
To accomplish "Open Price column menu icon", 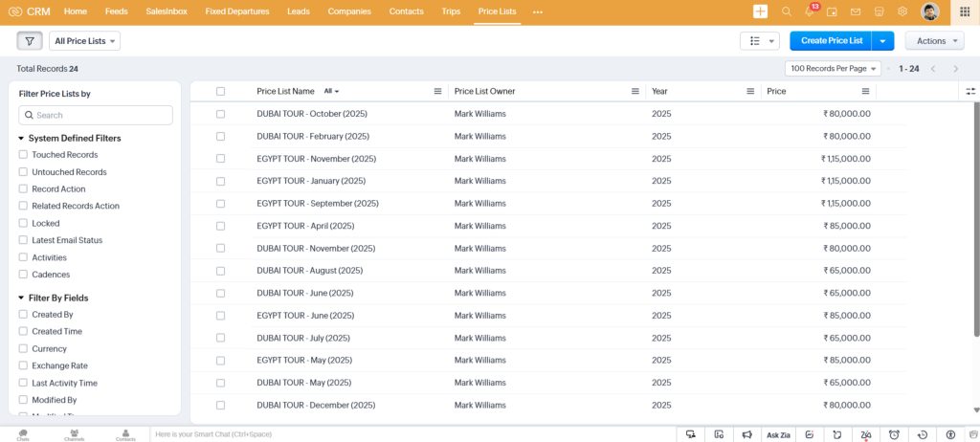I will pos(865,91).
